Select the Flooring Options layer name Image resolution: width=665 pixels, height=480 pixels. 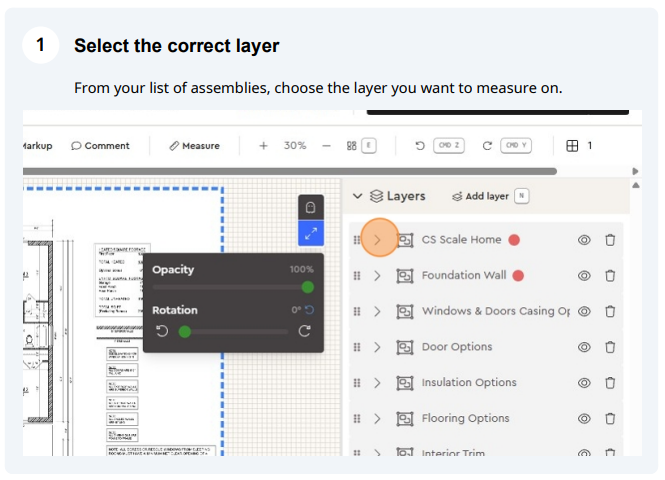pos(465,419)
